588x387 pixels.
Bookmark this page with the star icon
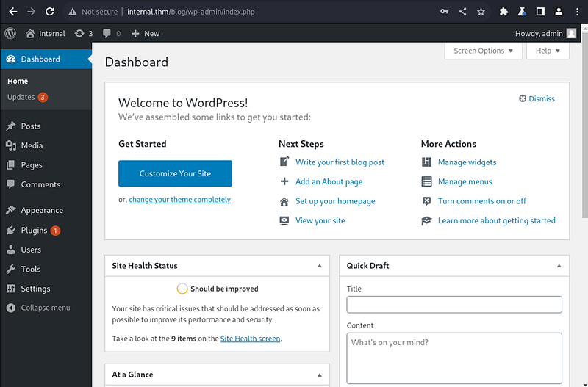[x=481, y=12]
